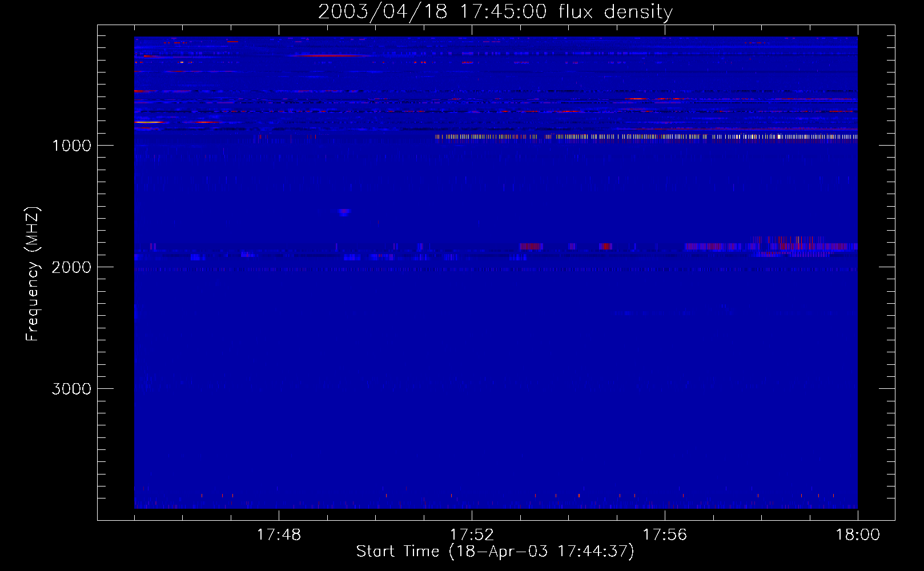Click the 2000 frequency tick label

pyautogui.click(x=71, y=267)
